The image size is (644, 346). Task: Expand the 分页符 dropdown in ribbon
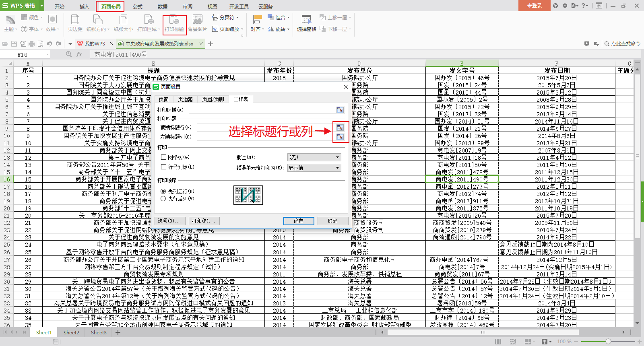(x=225, y=18)
